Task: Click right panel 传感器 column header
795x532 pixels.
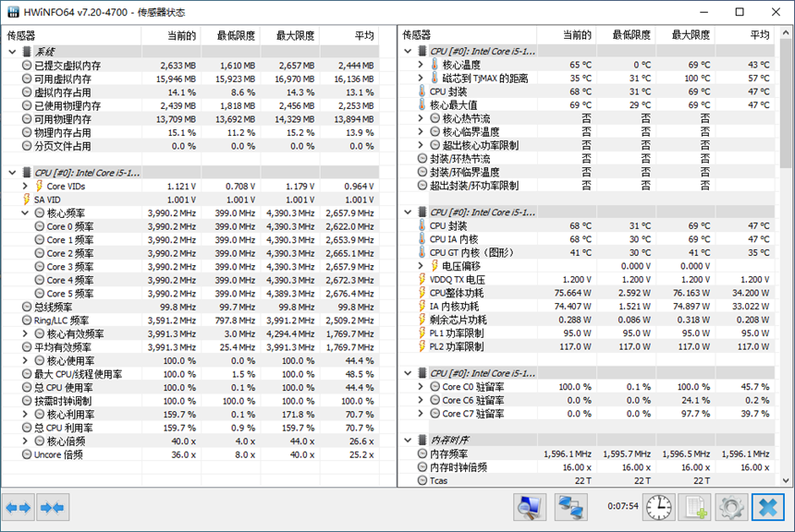Action: click(x=467, y=35)
